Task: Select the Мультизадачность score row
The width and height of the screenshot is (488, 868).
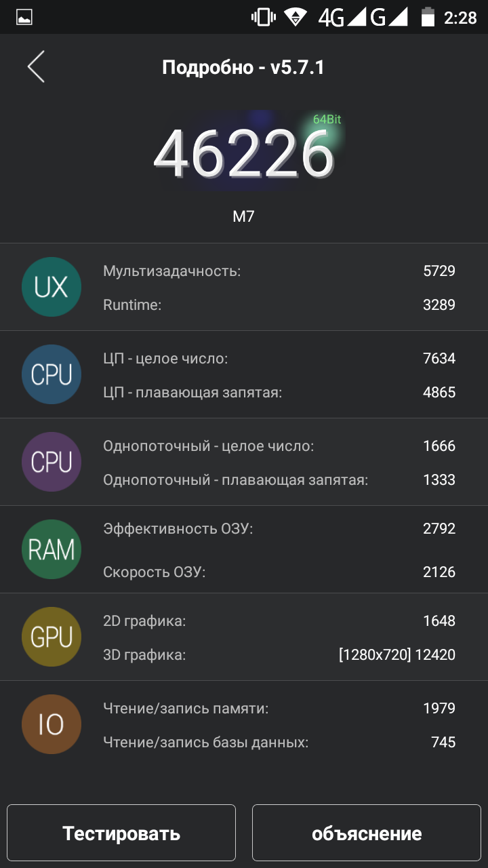Action: [x=279, y=271]
